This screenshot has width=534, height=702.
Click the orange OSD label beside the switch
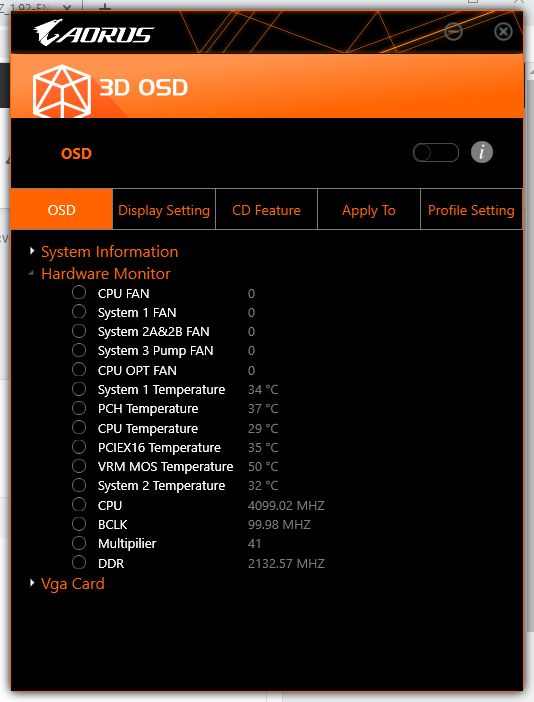(76, 154)
